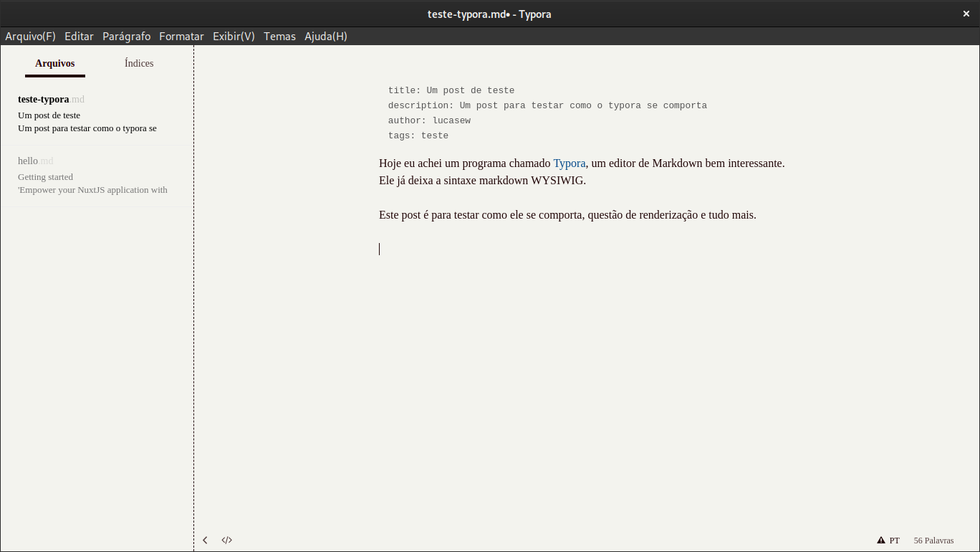Select teste-typora.md in the file list

[97, 115]
